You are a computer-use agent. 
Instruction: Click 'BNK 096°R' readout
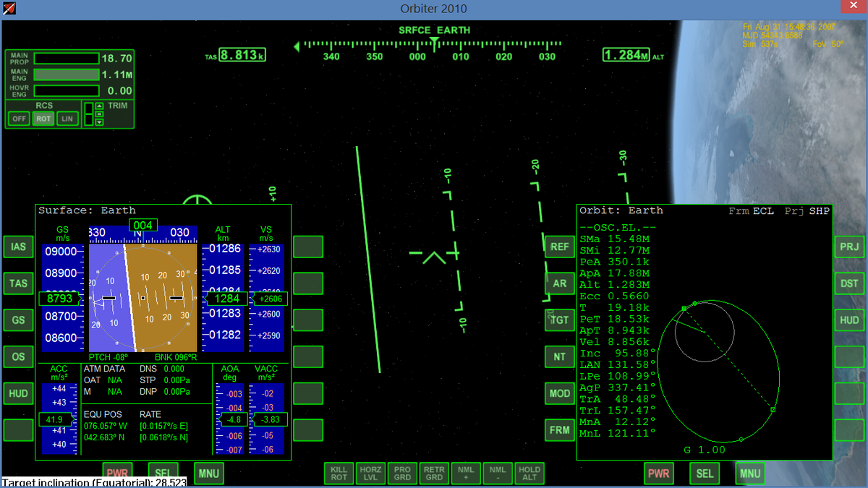click(x=176, y=357)
